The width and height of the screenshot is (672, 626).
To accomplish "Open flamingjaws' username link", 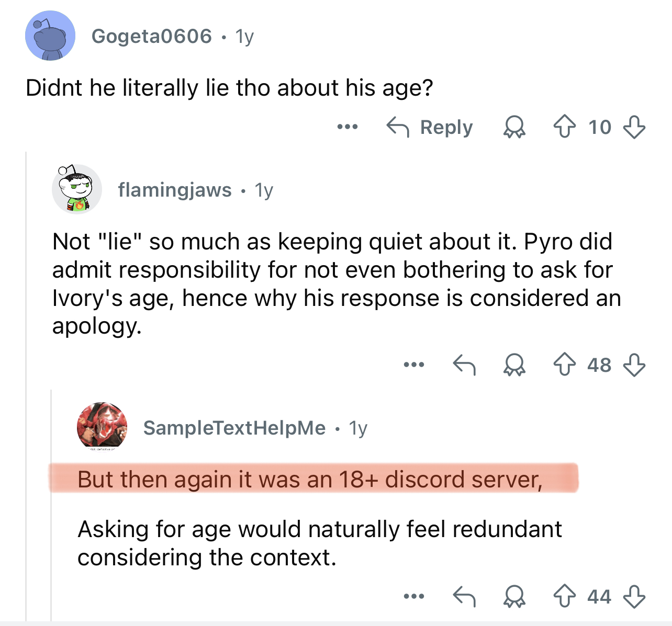I will tap(175, 190).
